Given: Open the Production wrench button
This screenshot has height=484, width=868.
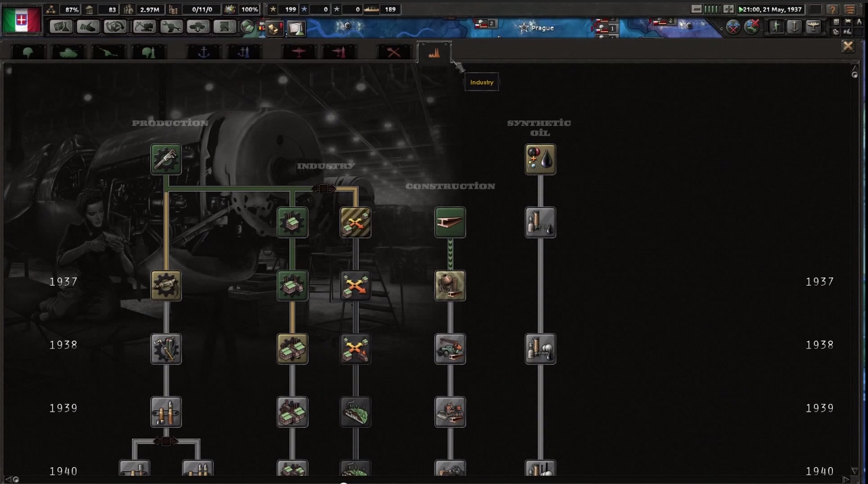Looking at the screenshot, I should [171, 27].
